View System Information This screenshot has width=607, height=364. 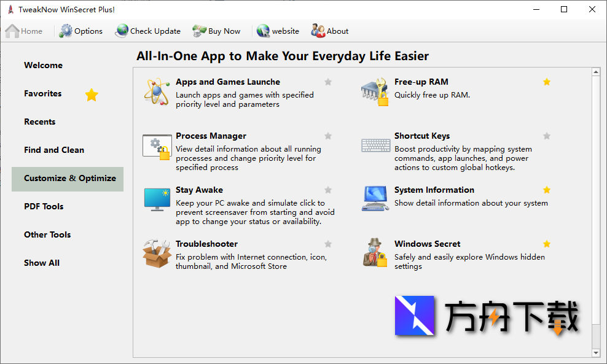click(434, 190)
